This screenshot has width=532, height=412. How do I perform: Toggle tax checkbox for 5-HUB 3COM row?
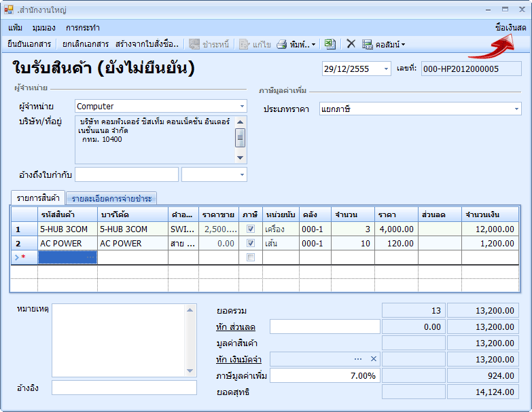[x=251, y=229]
